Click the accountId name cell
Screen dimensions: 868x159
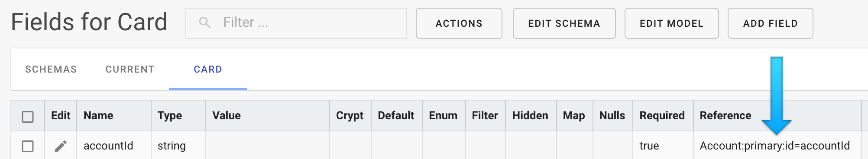(x=108, y=146)
